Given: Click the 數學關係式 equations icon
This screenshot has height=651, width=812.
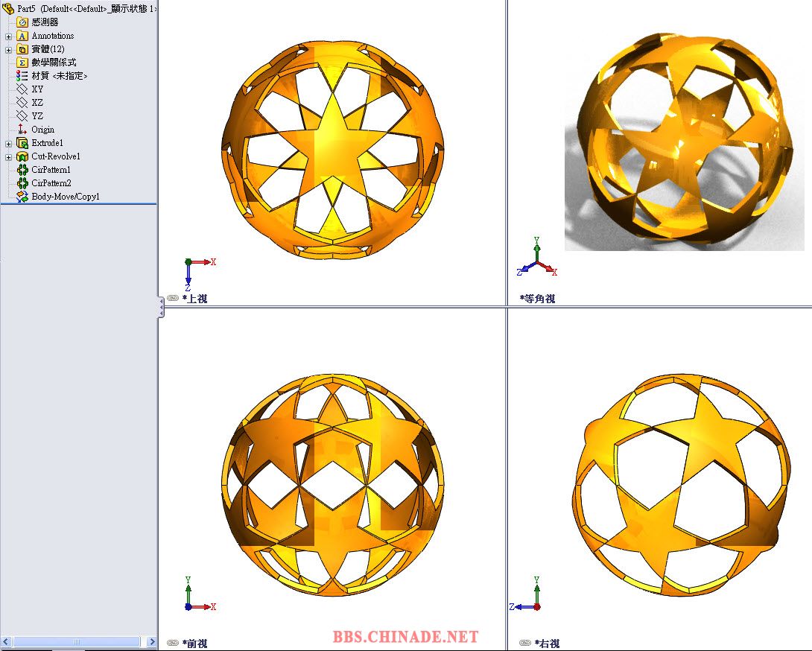Looking at the screenshot, I should 22,63.
